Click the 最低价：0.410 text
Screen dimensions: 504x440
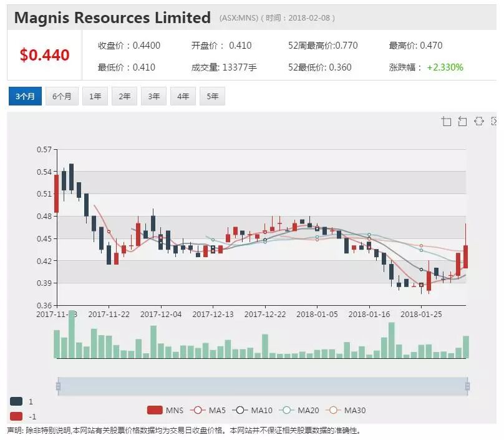coord(127,67)
